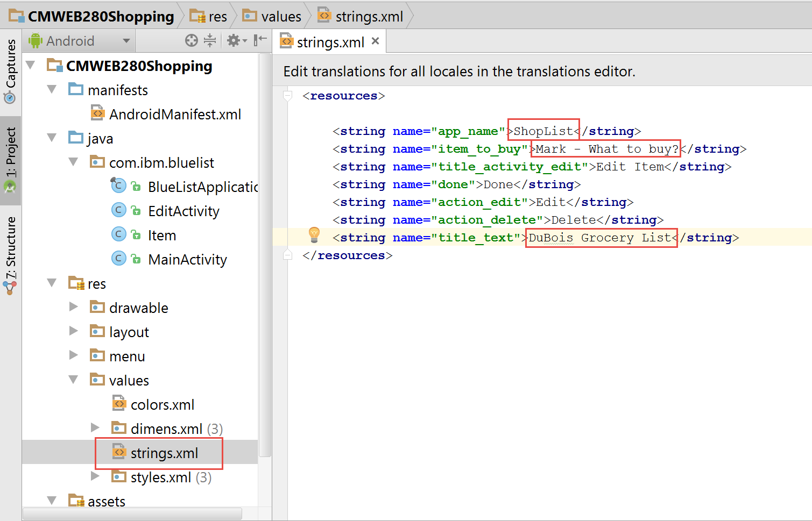Select the assets folder row
The image size is (812, 521).
(140, 501)
